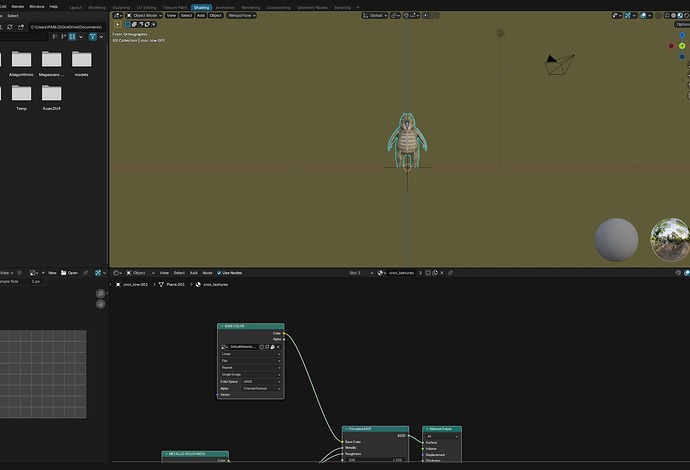Image resolution: width=690 pixels, height=470 pixels.
Task: Edit the file browser path field
Action: [67, 27]
